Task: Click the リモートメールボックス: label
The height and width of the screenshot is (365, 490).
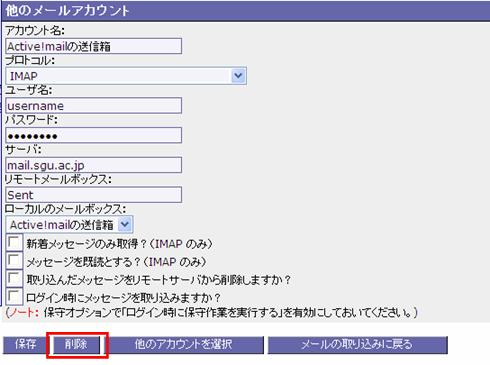Action: (x=58, y=179)
